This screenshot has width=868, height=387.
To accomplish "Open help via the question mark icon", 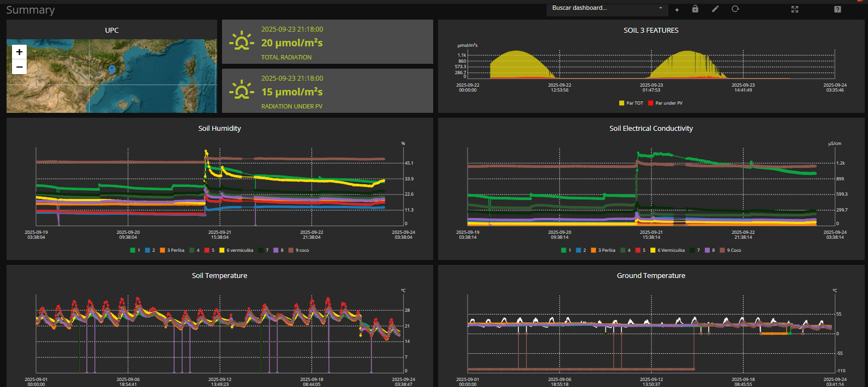I will click(x=837, y=9).
